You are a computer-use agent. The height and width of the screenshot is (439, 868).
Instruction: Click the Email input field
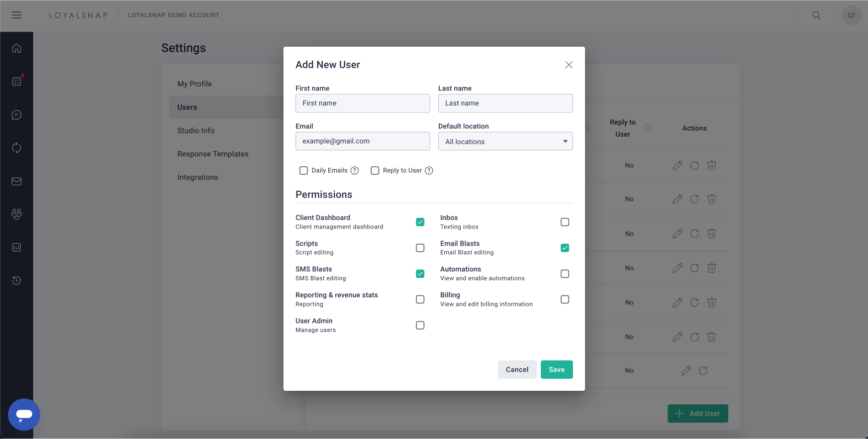(362, 141)
